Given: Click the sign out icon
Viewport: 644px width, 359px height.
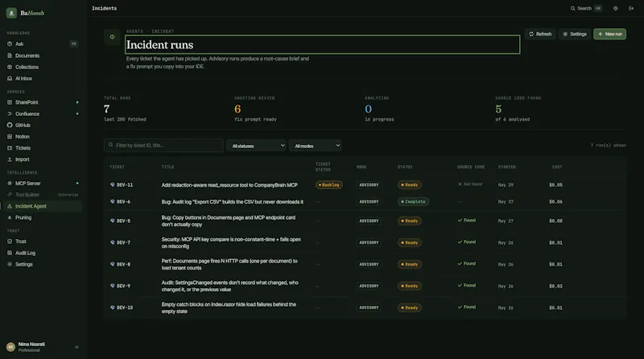Looking at the screenshot, I should pyautogui.click(x=631, y=8).
